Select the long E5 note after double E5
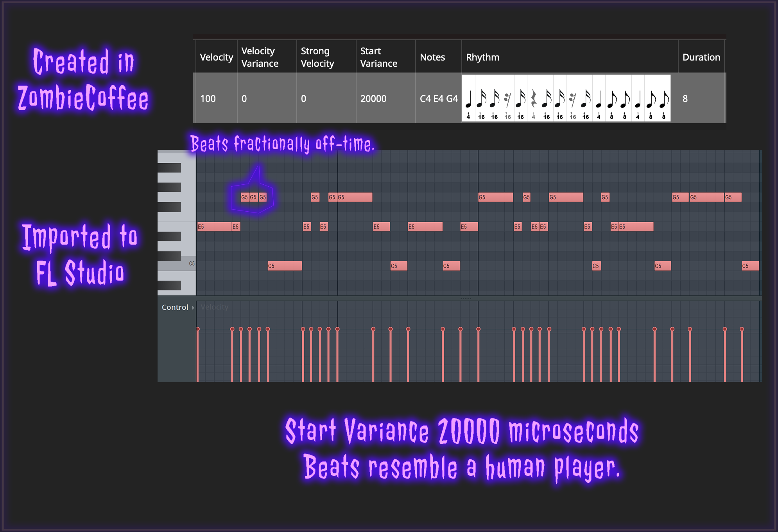Image resolution: width=778 pixels, height=532 pixels. (x=636, y=227)
